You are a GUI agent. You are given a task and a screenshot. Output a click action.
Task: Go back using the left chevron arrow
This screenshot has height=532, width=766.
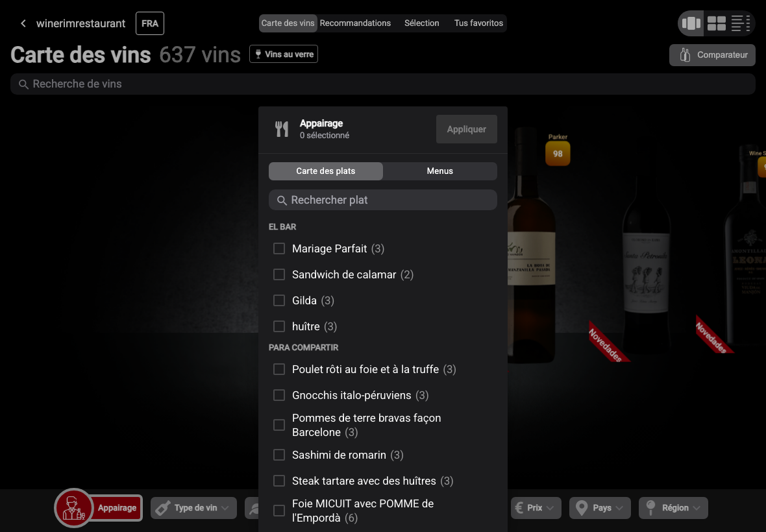[x=23, y=23]
